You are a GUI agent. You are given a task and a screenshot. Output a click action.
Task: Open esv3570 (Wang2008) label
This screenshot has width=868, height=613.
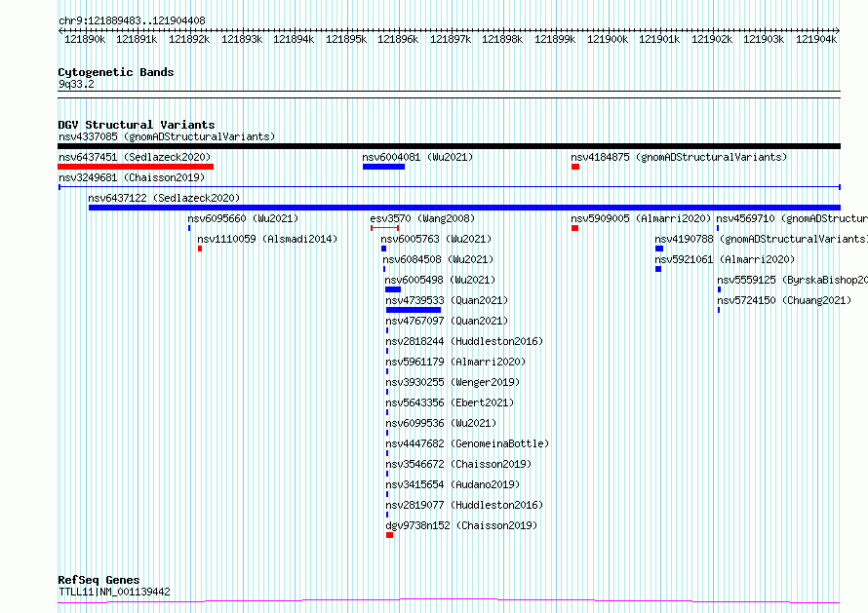(422, 218)
